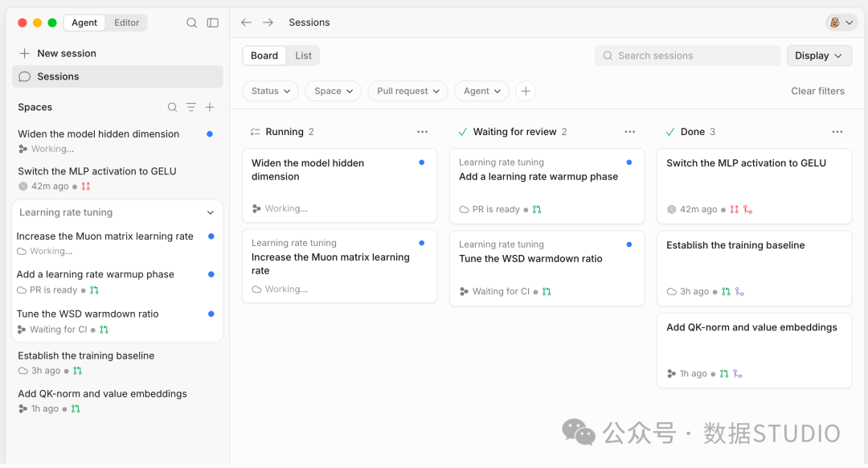Image resolution: width=868 pixels, height=468 pixels.
Task: Click the Clear filters link
Action: tap(817, 91)
